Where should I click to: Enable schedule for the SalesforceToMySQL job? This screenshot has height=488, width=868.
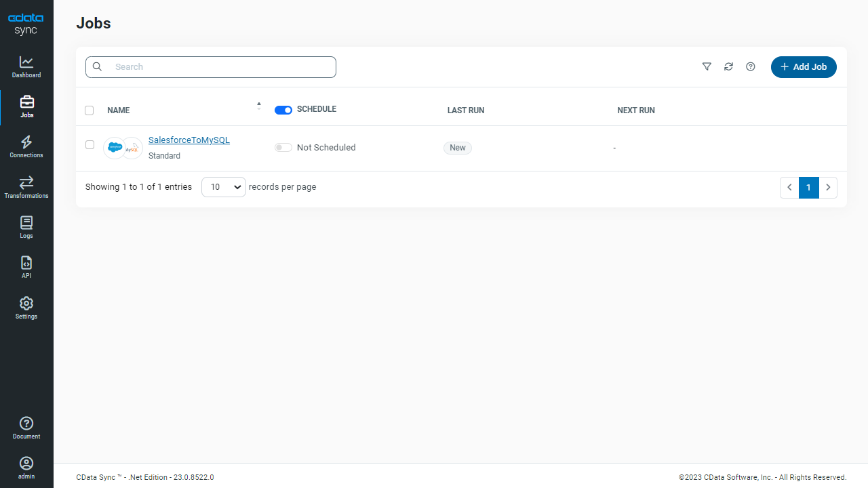coord(283,148)
